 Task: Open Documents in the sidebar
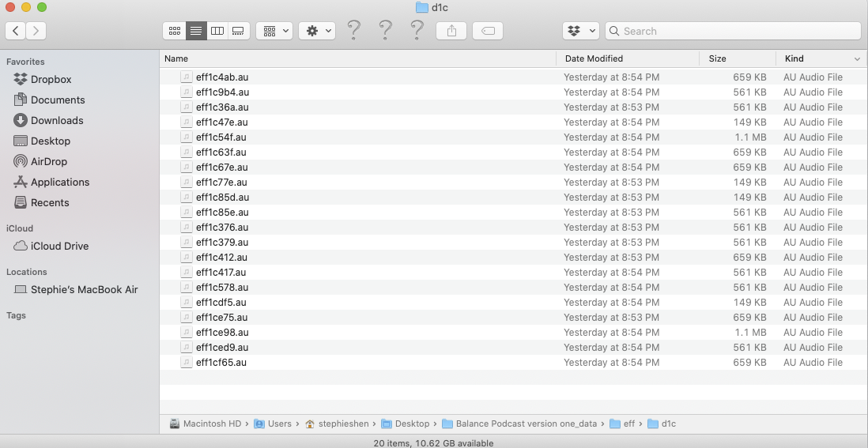[x=49, y=100]
